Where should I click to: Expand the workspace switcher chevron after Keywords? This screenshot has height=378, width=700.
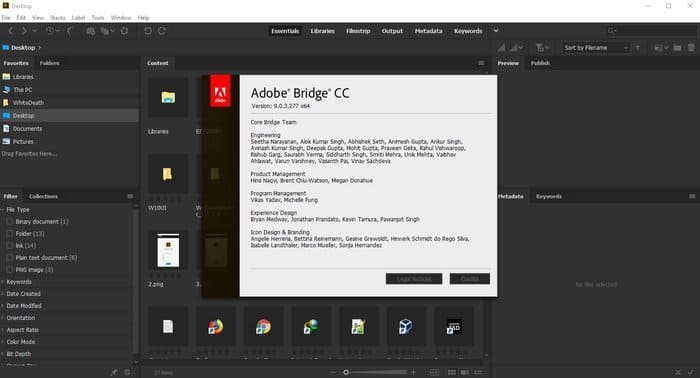[x=496, y=31]
